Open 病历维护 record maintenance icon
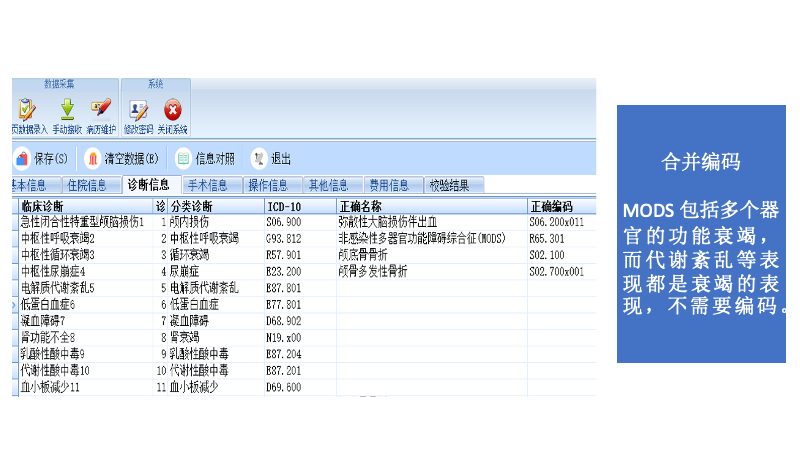The height and width of the screenshot is (450, 800). pyautogui.click(x=100, y=109)
